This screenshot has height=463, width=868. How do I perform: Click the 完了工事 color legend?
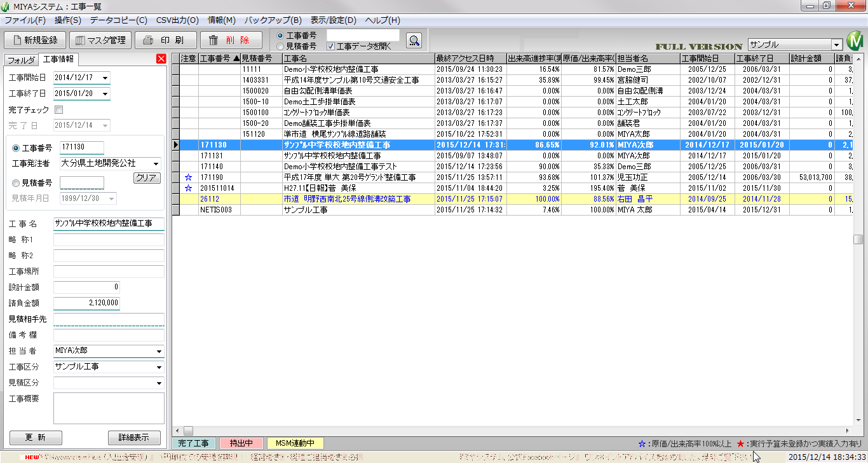coord(194,443)
